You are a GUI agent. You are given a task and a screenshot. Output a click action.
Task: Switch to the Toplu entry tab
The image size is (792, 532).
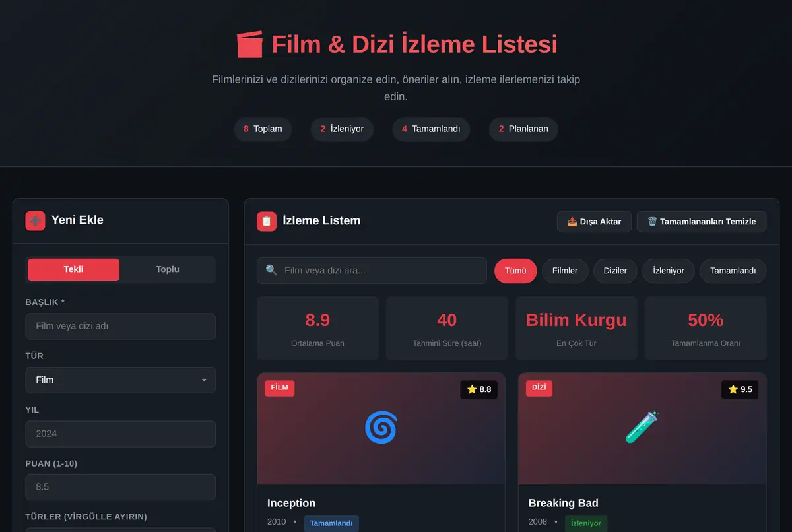(168, 269)
